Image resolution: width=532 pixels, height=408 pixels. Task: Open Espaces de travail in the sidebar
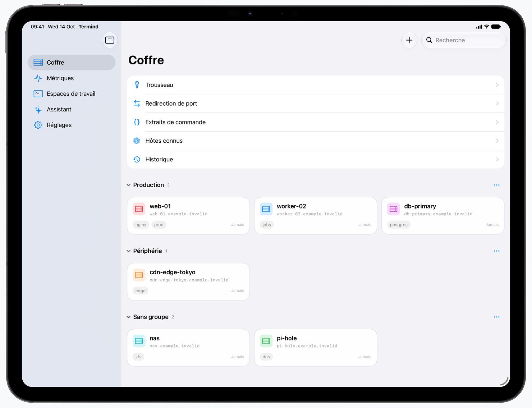pos(72,94)
